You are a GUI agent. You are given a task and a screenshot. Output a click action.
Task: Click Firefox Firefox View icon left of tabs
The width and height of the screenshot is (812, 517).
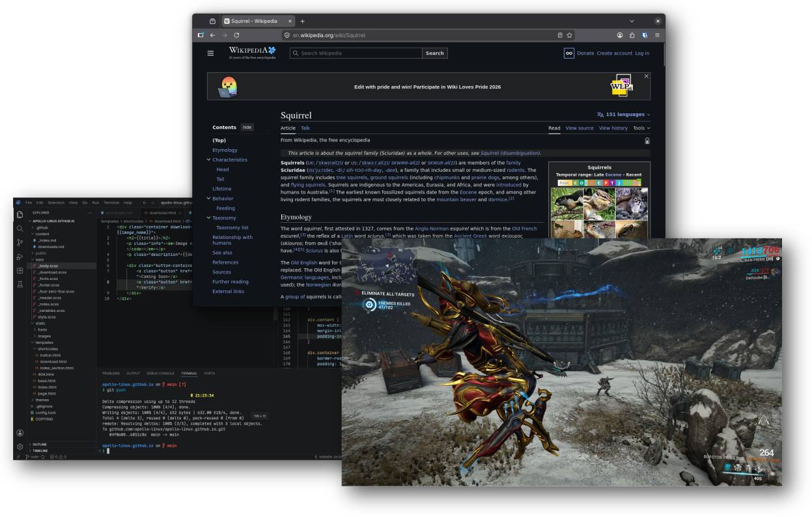[x=212, y=21]
